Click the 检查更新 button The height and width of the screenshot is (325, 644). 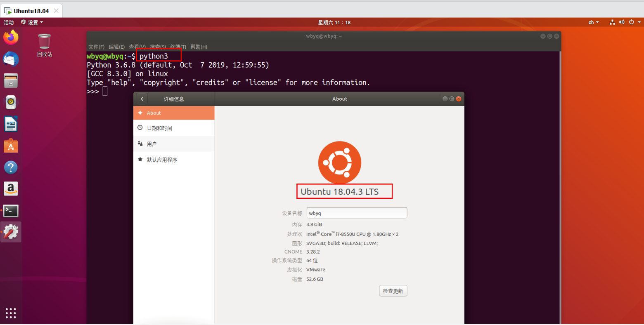coord(393,291)
